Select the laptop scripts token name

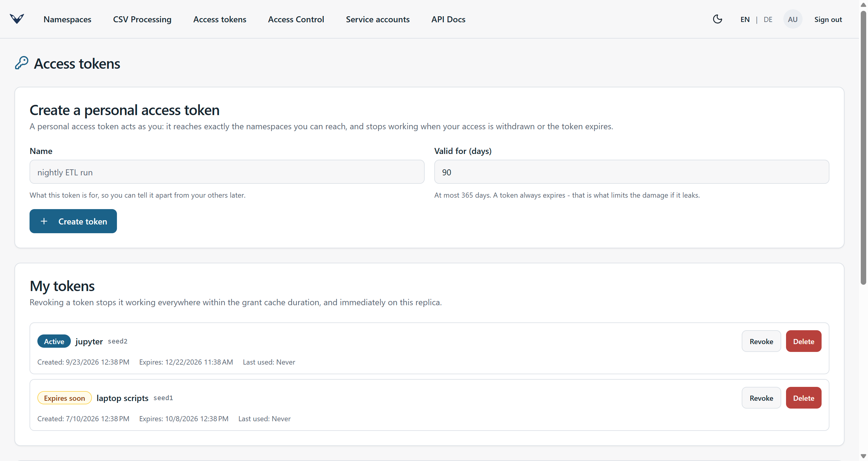[x=122, y=398]
